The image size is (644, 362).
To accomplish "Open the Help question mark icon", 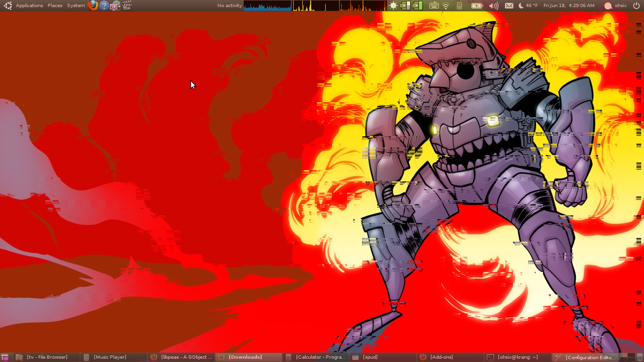I will (x=104, y=6).
